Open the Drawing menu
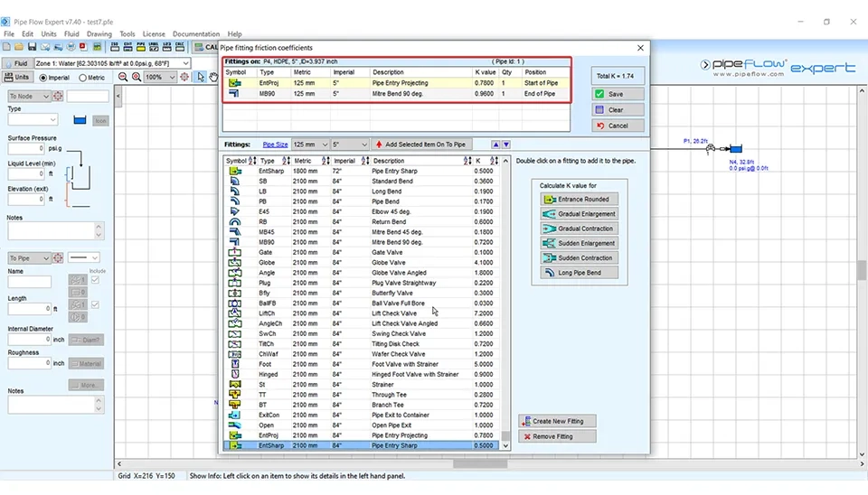Viewport: 868px width, 495px height. [x=99, y=34]
